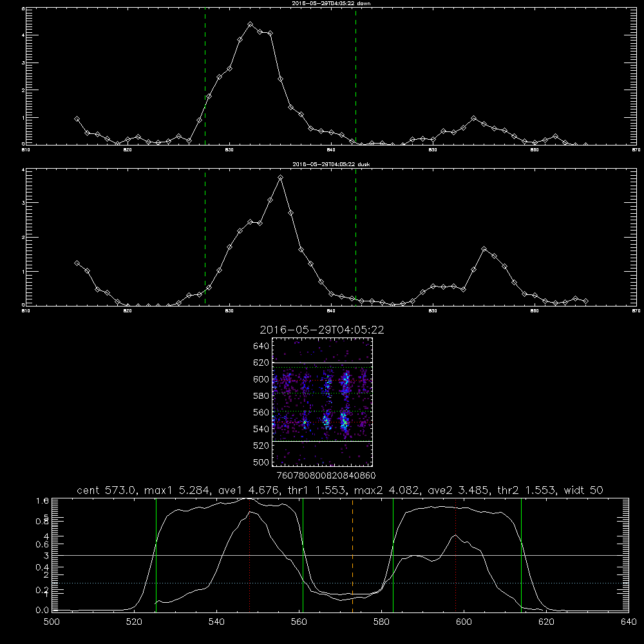Image resolution: width=644 pixels, height=644 pixels.
Task: Click the '640' y-axis label beside the image
Action: pos(261,346)
